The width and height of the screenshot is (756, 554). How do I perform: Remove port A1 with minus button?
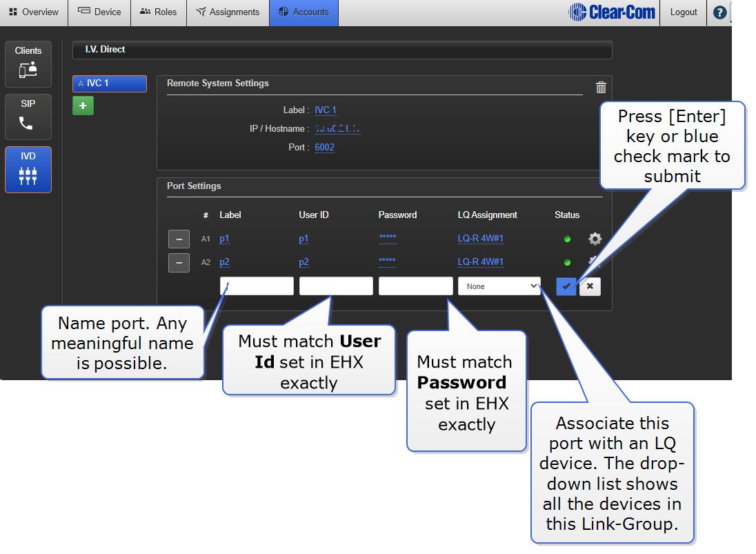click(179, 239)
